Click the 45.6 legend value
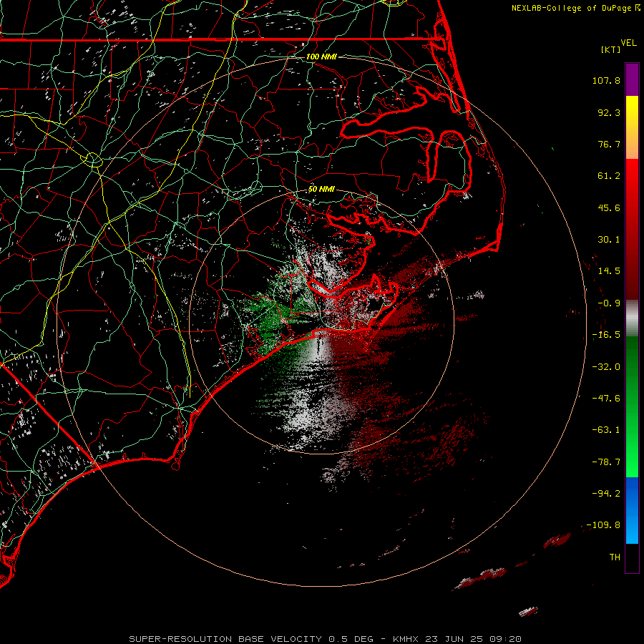644x644 pixels. [609, 208]
